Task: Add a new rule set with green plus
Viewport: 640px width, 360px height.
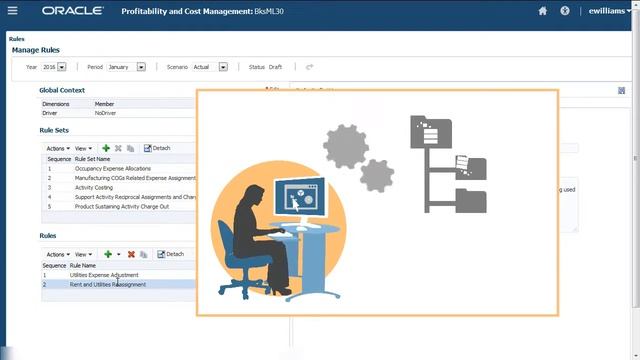Action: [x=106, y=148]
